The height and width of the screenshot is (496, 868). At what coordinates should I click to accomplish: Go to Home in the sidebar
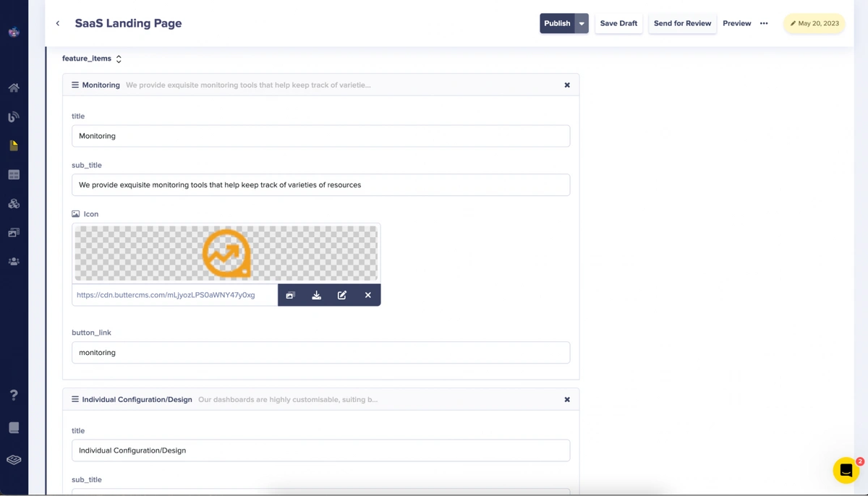point(14,87)
